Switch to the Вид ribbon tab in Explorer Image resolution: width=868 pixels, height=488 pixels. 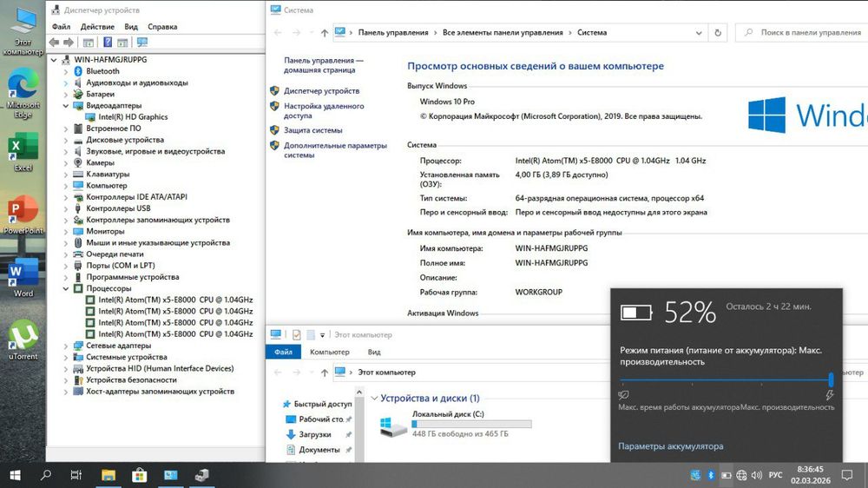click(374, 352)
